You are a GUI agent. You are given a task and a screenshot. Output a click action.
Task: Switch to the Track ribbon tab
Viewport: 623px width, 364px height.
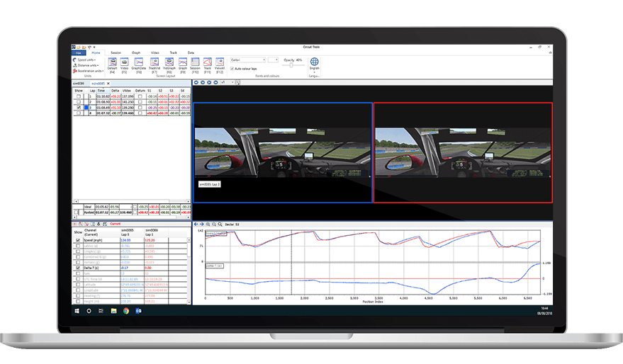pyautogui.click(x=173, y=52)
